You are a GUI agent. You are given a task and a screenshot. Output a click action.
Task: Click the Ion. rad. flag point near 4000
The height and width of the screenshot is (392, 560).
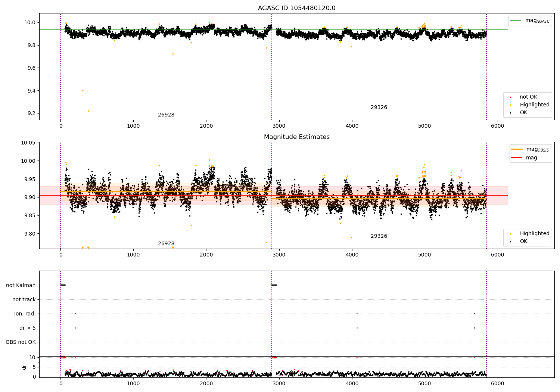[357, 314]
